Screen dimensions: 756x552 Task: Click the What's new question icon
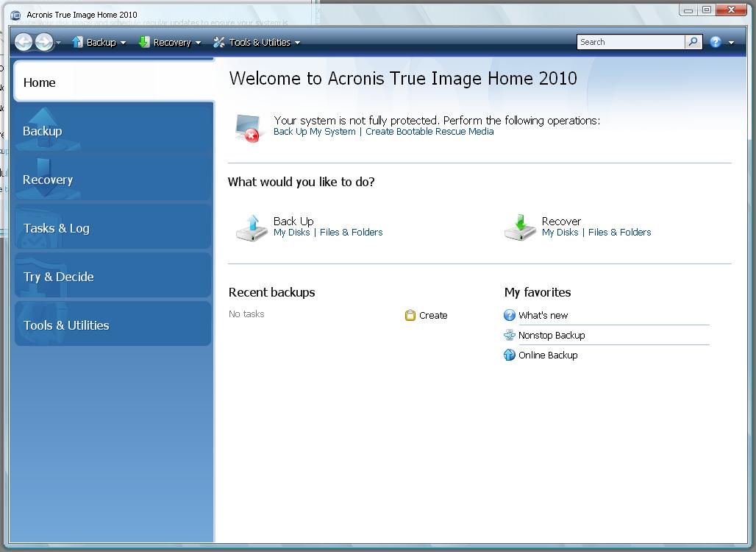tap(510, 315)
